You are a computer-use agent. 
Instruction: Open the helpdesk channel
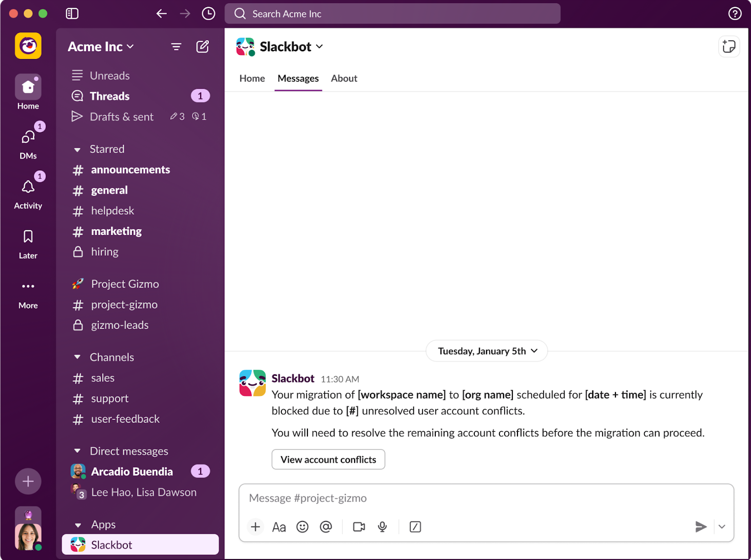(x=140, y=210)
